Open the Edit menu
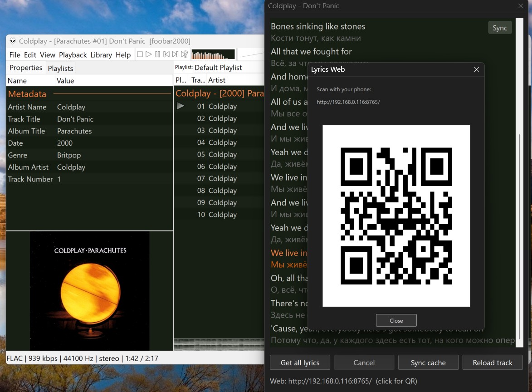This screenshot has height=392, width=532. [x=30, y=55]
